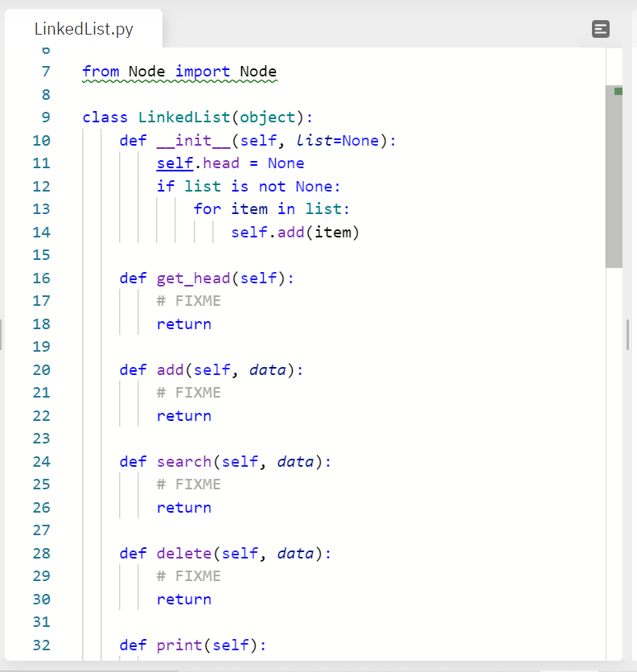
Task: Select the LinkedList.py tab
Action: point(84,29)
